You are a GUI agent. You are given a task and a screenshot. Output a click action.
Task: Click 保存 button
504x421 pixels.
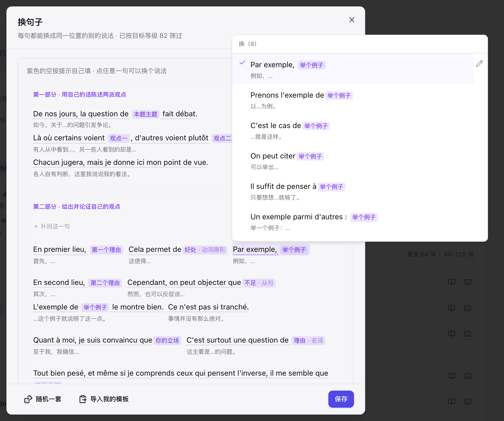[341, 399]
